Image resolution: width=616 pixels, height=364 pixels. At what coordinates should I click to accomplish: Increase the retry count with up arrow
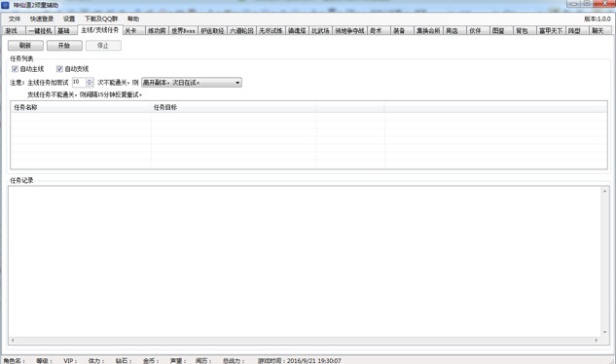tap(90, 80)
